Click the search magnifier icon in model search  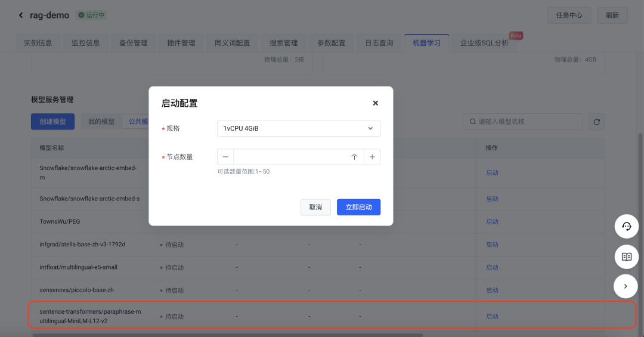pyautogui.click(x=473, y=122)
